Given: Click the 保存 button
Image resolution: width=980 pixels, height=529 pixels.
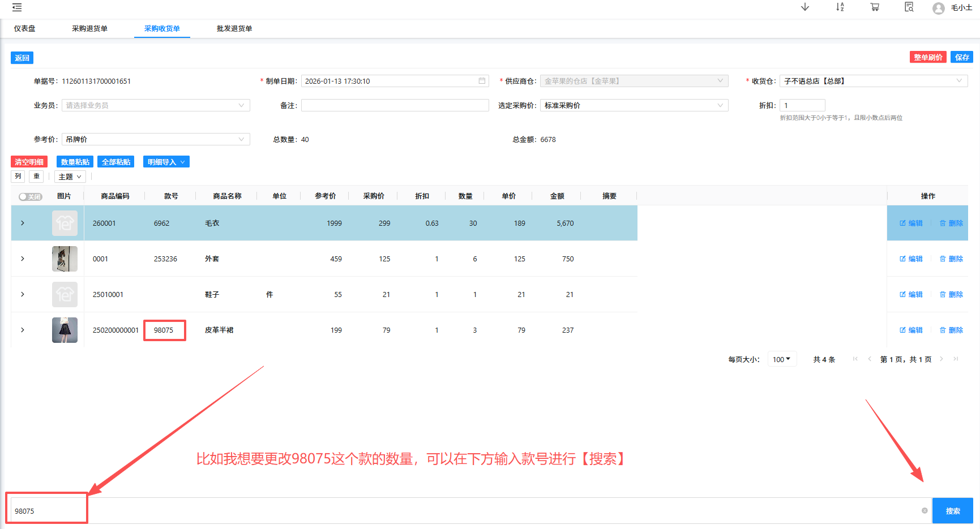Looking at the screenshot, I should [962, 57].
